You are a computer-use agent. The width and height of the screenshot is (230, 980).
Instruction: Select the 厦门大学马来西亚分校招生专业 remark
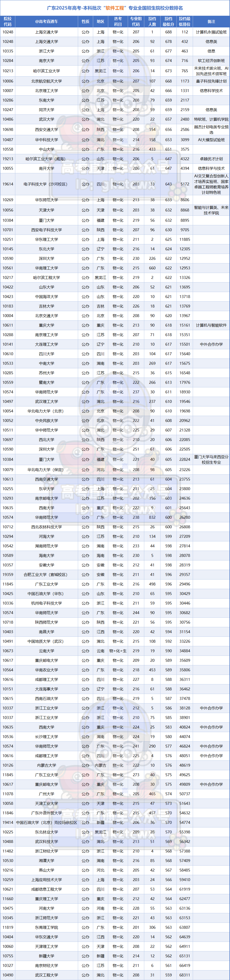pyautogui.click(x=211, y=459)
